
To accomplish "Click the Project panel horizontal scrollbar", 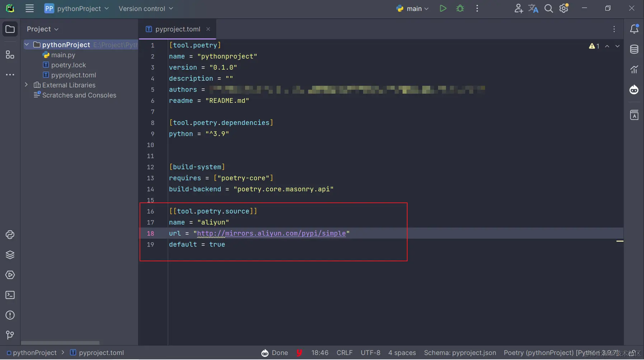I will coord(60,343).
